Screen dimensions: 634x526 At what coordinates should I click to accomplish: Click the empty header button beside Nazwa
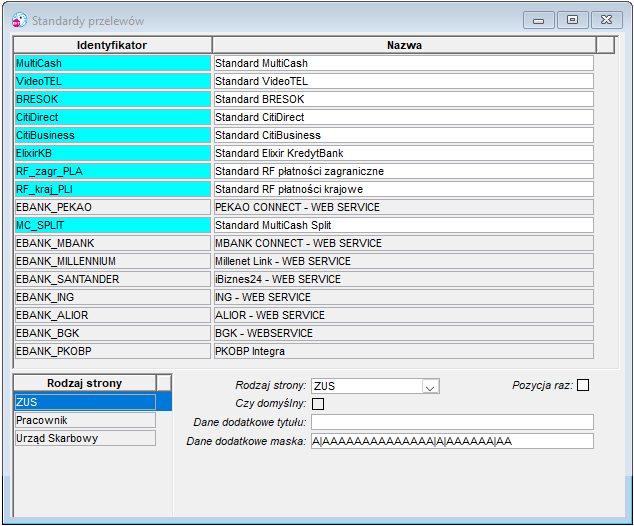click(605, 45)
